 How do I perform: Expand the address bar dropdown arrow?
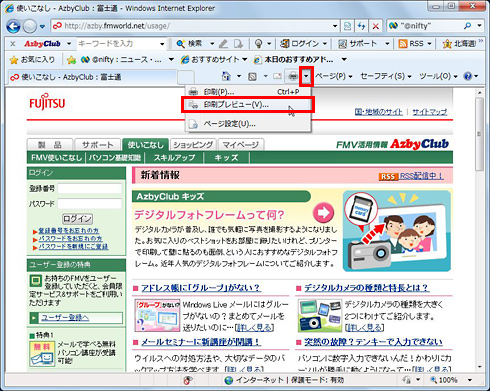tap(335, 26)
